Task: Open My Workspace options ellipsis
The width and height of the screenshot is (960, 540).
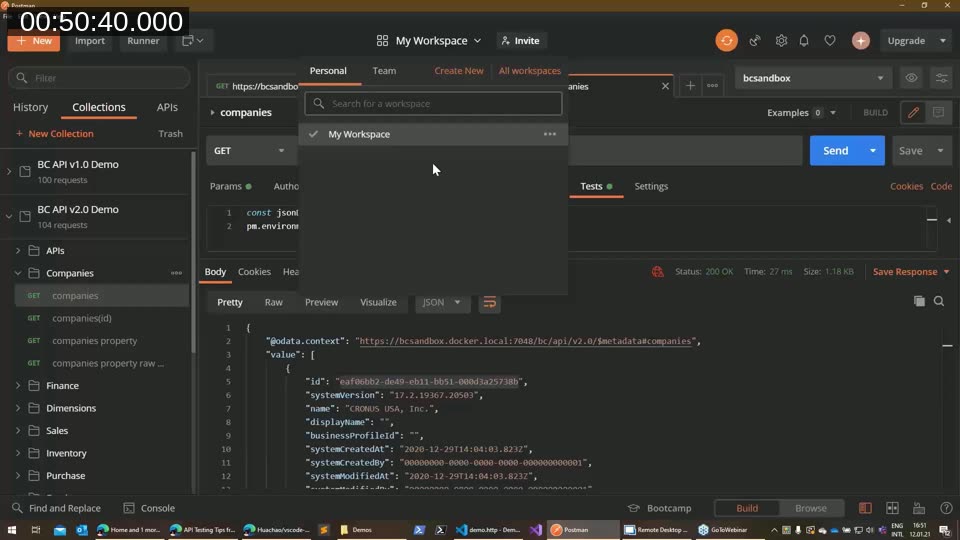Action: [550, 134]
